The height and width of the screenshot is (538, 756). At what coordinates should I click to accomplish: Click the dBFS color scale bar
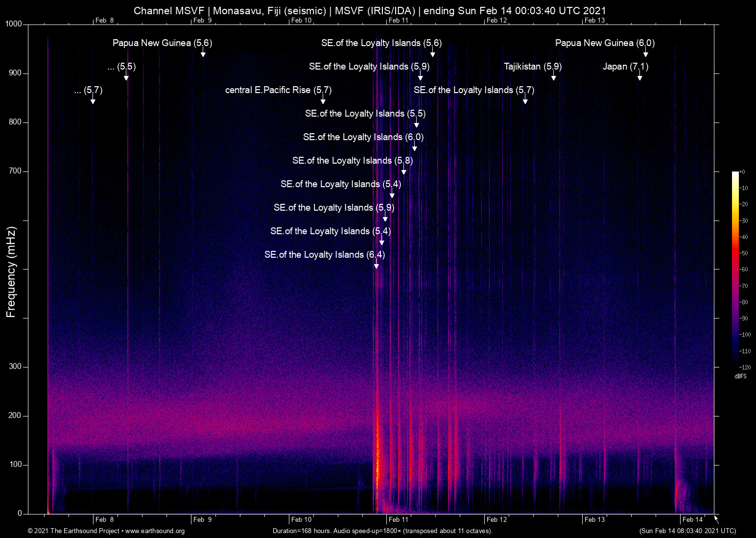point(735,269)
